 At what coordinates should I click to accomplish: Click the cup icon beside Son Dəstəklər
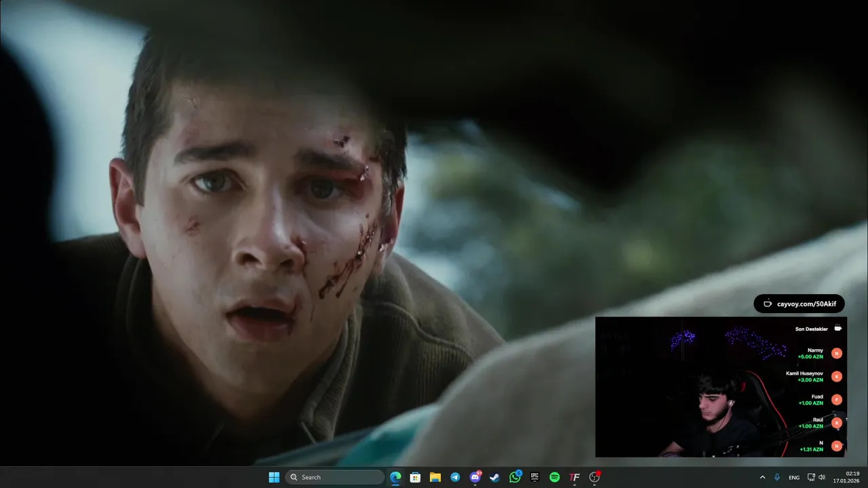pos(837,328)
